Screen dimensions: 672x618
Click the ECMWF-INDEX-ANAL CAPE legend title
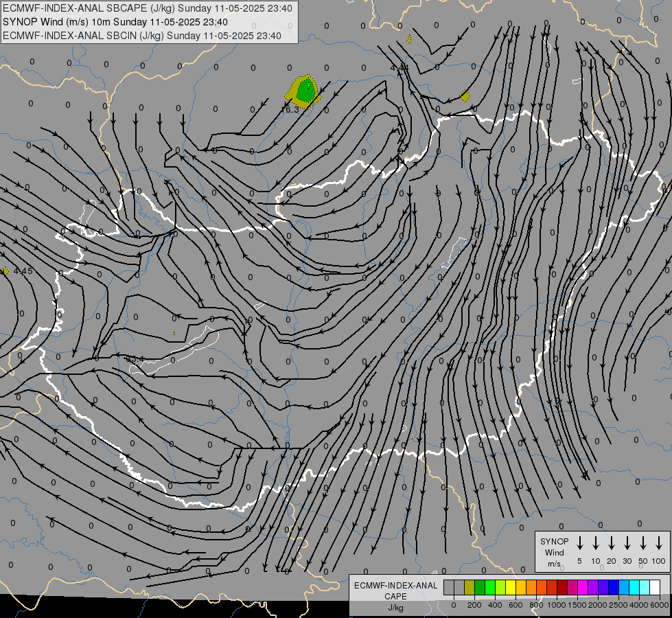pos(395,591)
